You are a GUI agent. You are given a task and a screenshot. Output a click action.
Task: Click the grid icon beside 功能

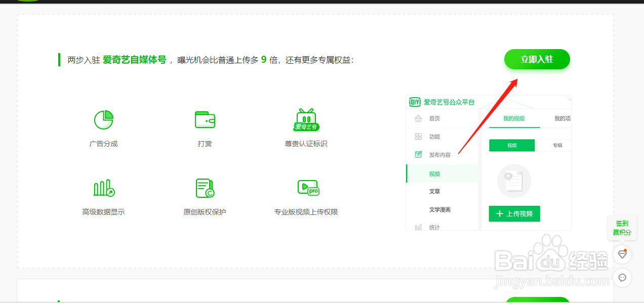click(x=418, y=137)
